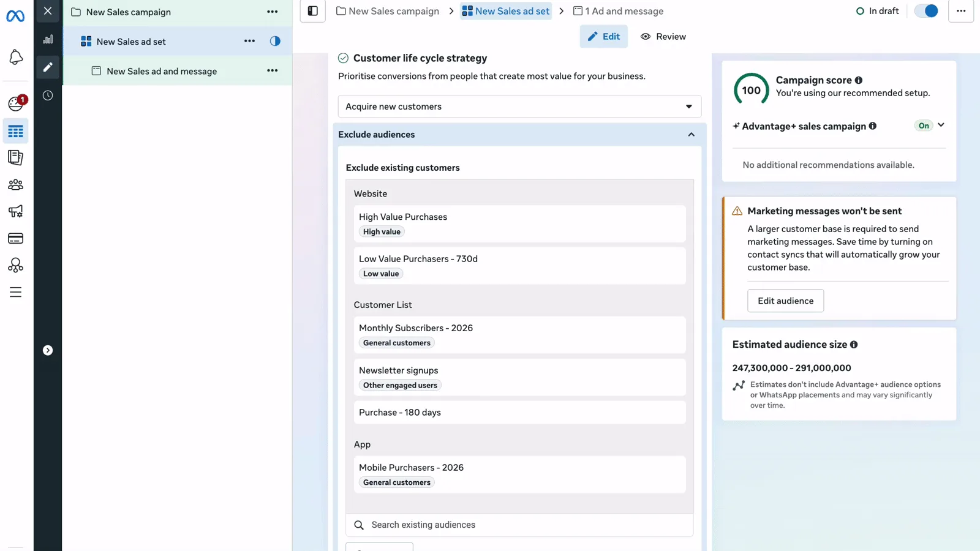Screen dimensions: 980x551
Task: Open the Meta logo home
Action: [x=15, y=16]
